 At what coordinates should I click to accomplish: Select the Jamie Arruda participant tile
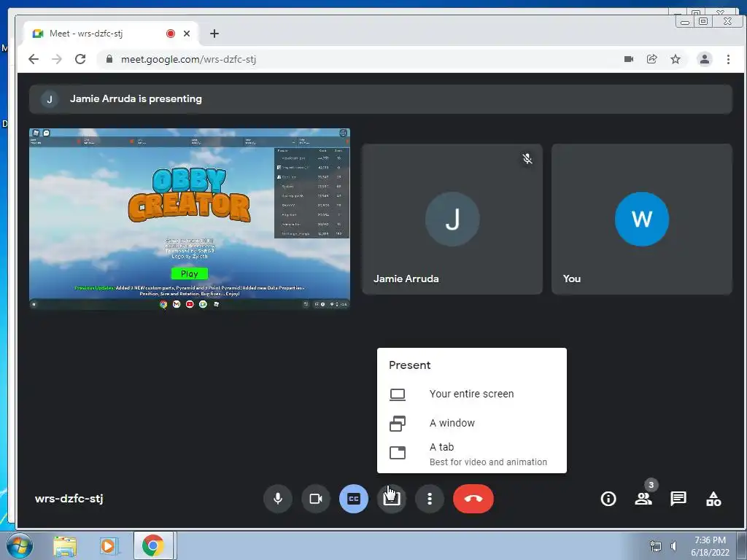coord(452,219)
